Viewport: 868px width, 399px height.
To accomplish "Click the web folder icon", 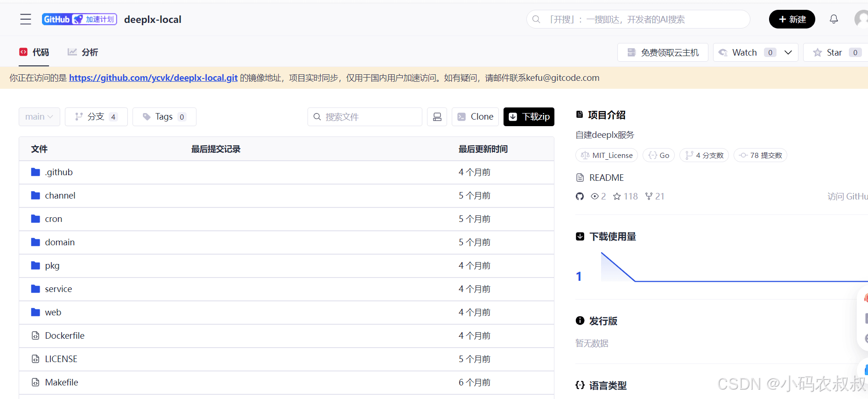I will (x=35, y=312).
